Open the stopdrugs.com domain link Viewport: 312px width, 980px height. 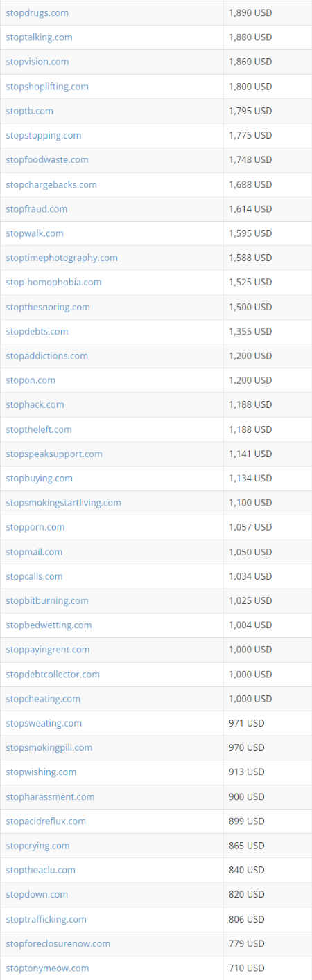(37, 13)
